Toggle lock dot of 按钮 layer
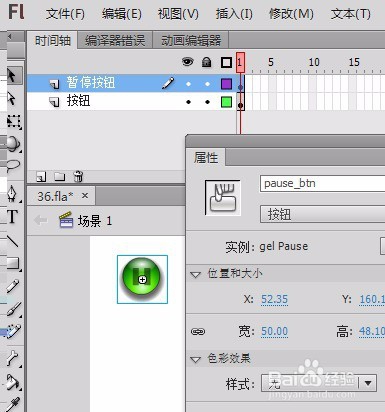Screen dimensions: 385x412 pos(207,102)
